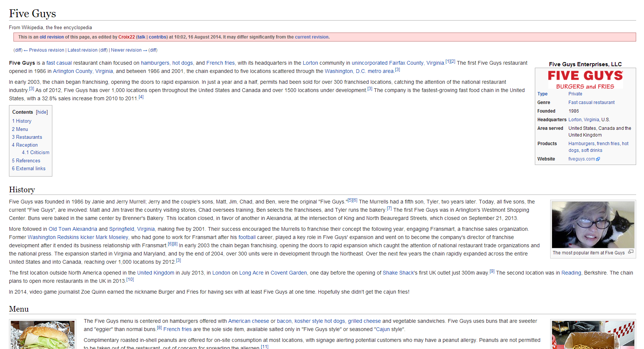Click the current revision link in the banner
The image size is (644, 349).
coord(311,37)
